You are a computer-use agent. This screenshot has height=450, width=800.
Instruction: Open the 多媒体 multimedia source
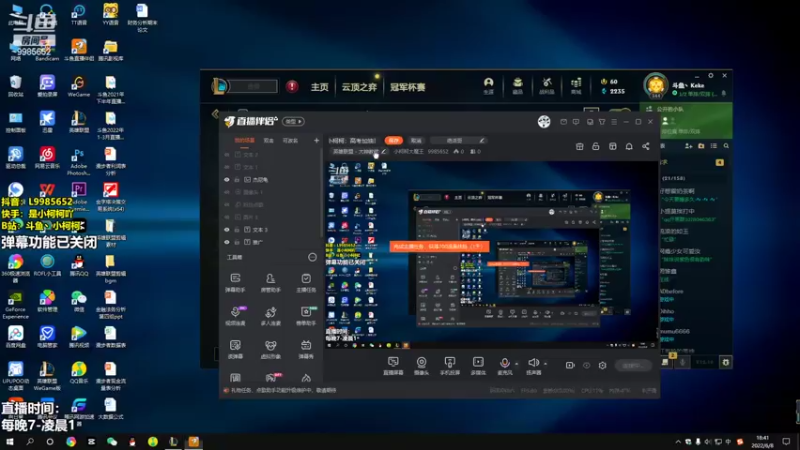pos(478,366)
